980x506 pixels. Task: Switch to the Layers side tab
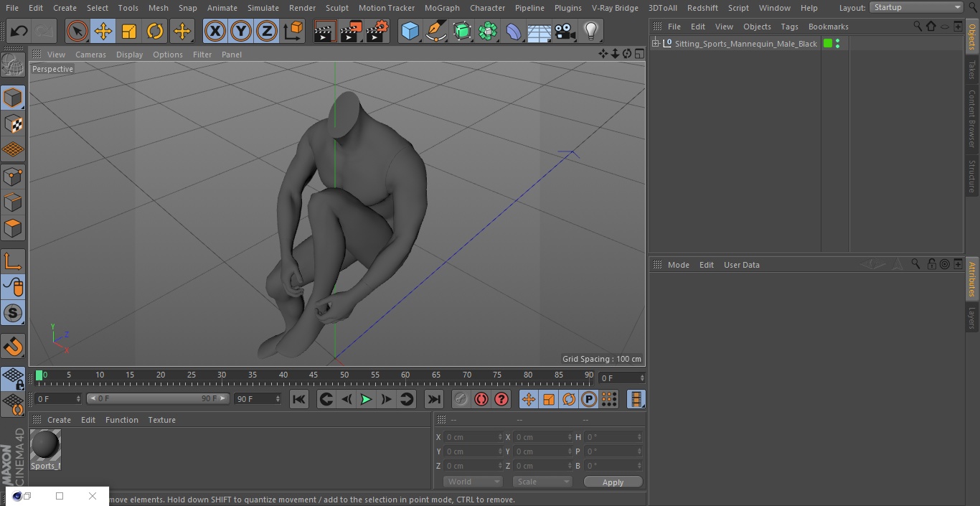[x=972, y=317]
